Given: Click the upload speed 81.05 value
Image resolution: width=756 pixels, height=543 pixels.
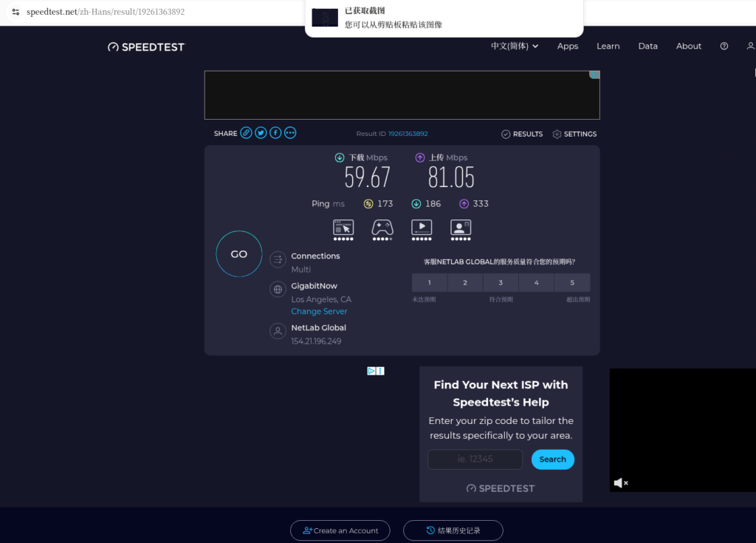Looking at the screenshot, I should pyautogui.click(x=451, y=177).
